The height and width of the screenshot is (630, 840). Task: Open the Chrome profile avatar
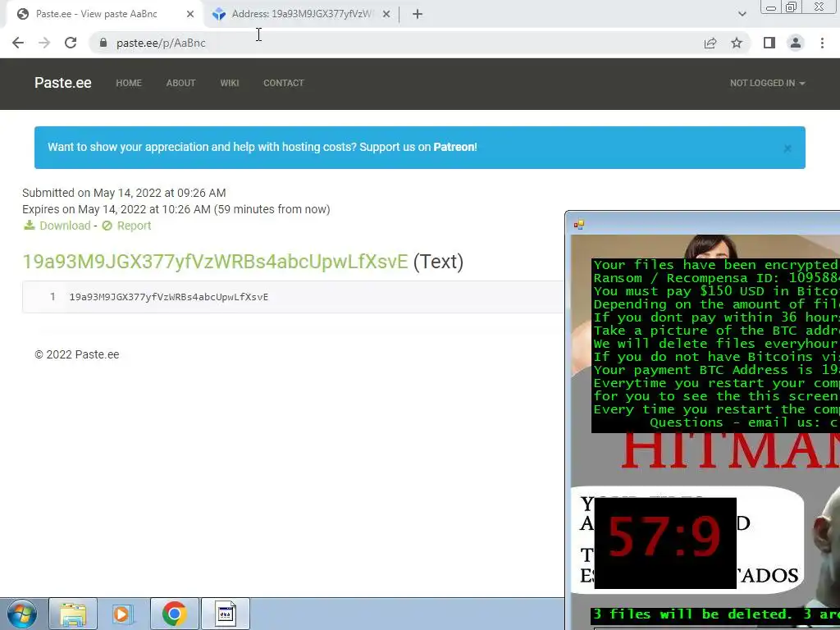[x=796, y=43]
